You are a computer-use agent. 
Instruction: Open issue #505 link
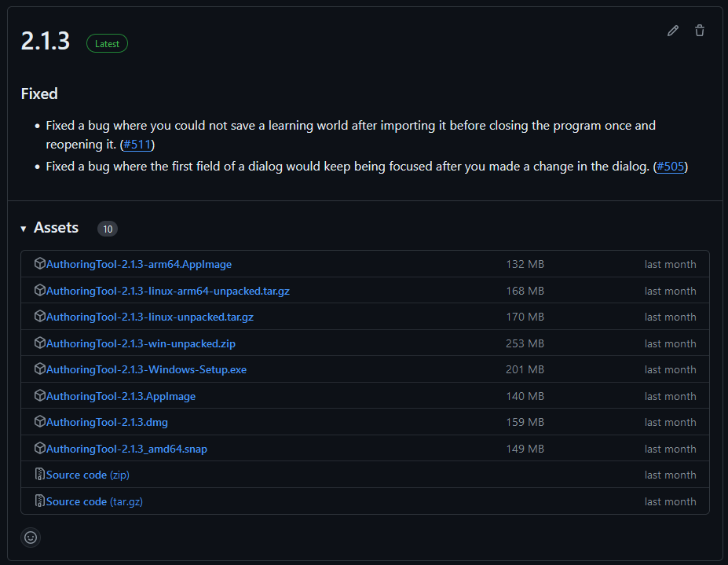(x=670, y=167)
